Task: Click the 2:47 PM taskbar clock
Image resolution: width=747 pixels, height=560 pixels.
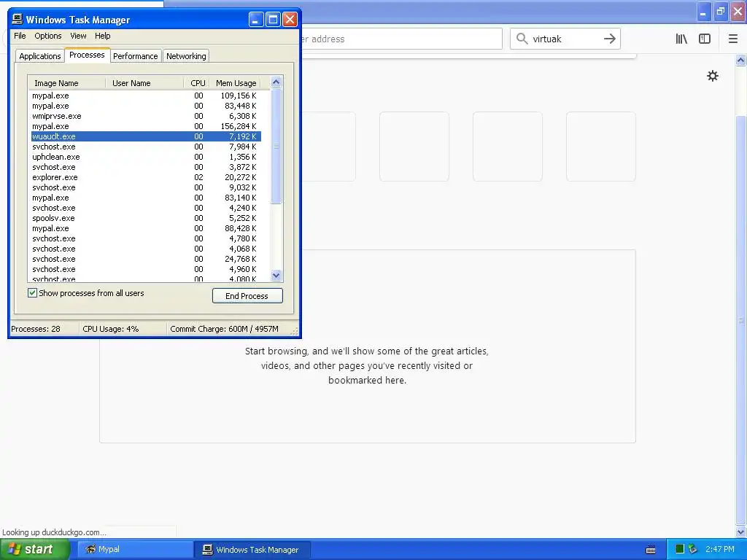Action: coord(720,550)
